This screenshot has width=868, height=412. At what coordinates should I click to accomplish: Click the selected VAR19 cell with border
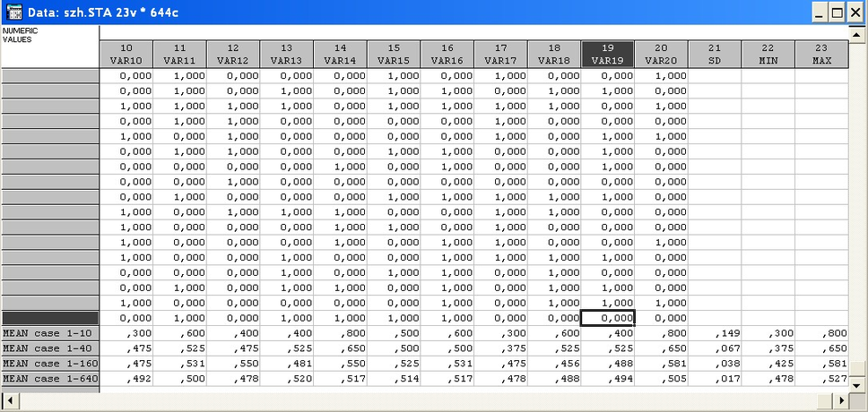(608, 318)
